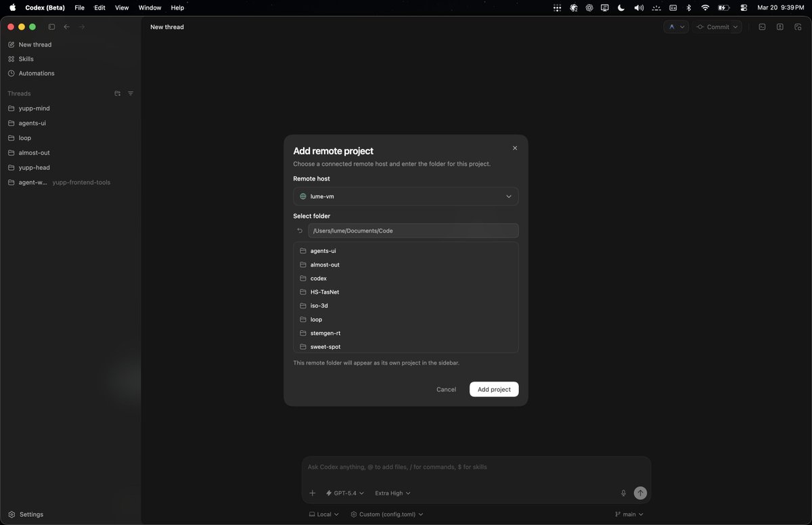Image resolution: width=812 pixels, height=525 pixels.
Task: Select the HS-TasNet folder
Action: tap(406, 292)
